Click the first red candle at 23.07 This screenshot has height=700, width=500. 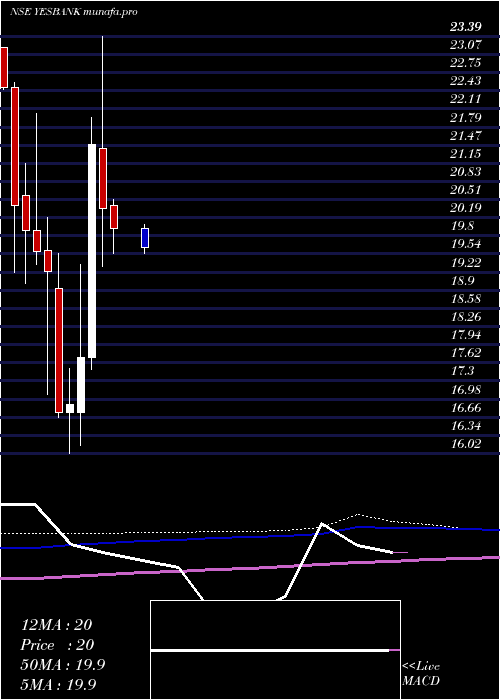(4, 67)
